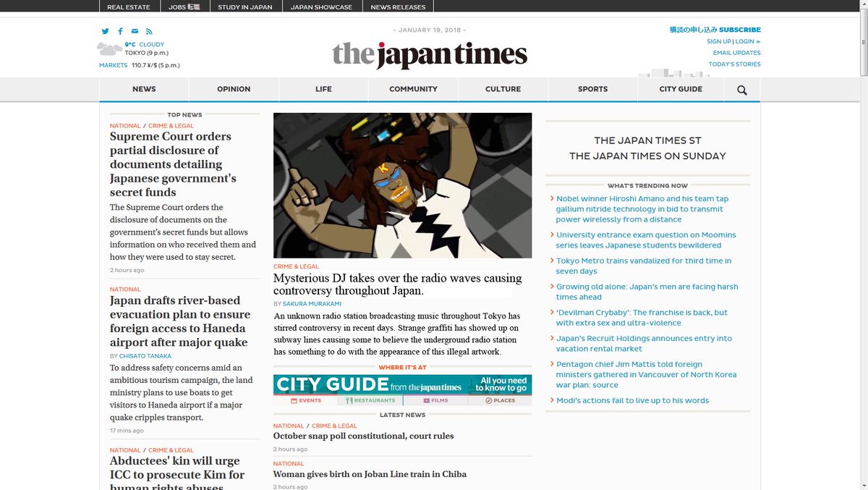
Task: Open Restaurants in City Guide banner
Action: point(370,400)
